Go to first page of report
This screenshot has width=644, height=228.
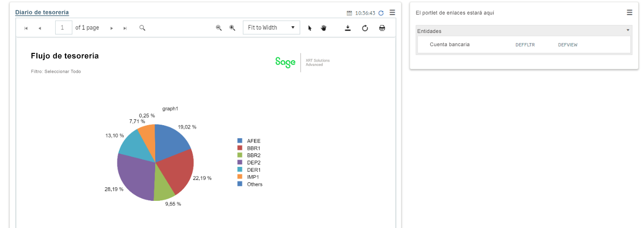[26, 28]
